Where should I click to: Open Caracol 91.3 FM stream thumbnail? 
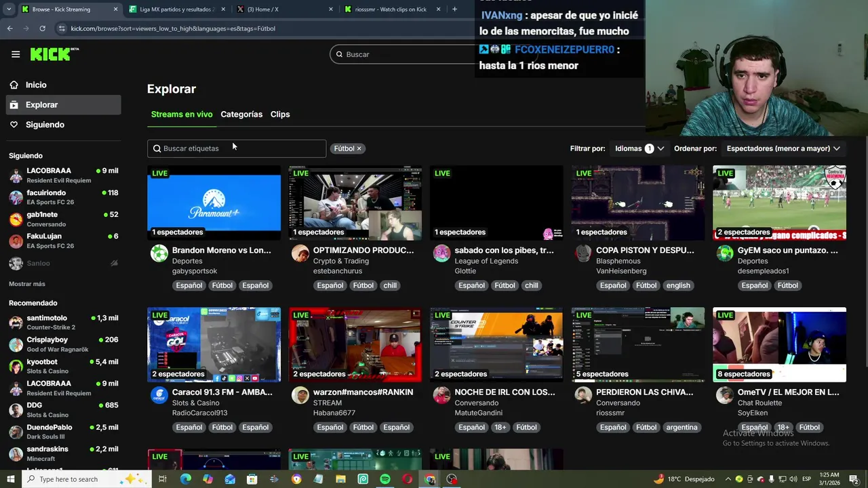click(214, 345)
